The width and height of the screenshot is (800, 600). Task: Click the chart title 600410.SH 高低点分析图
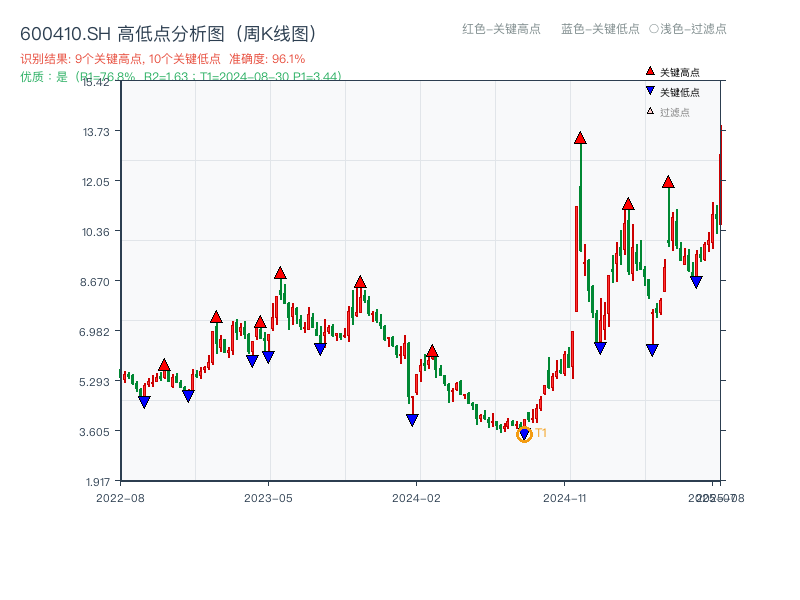coord(167,31)
